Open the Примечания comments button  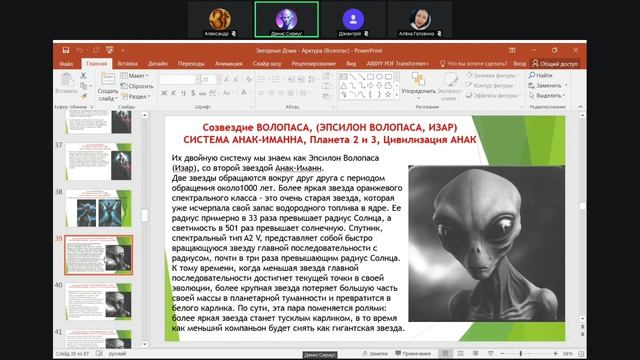413,353
